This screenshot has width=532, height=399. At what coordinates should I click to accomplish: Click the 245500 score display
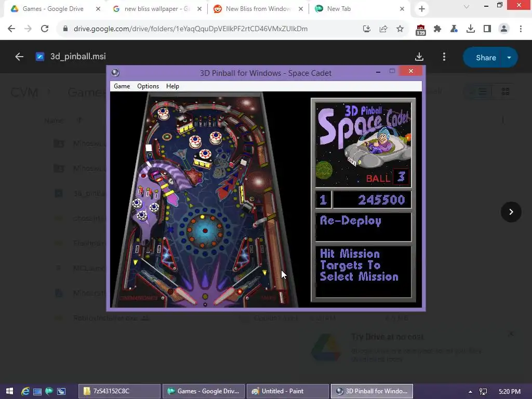click(372, 200)
